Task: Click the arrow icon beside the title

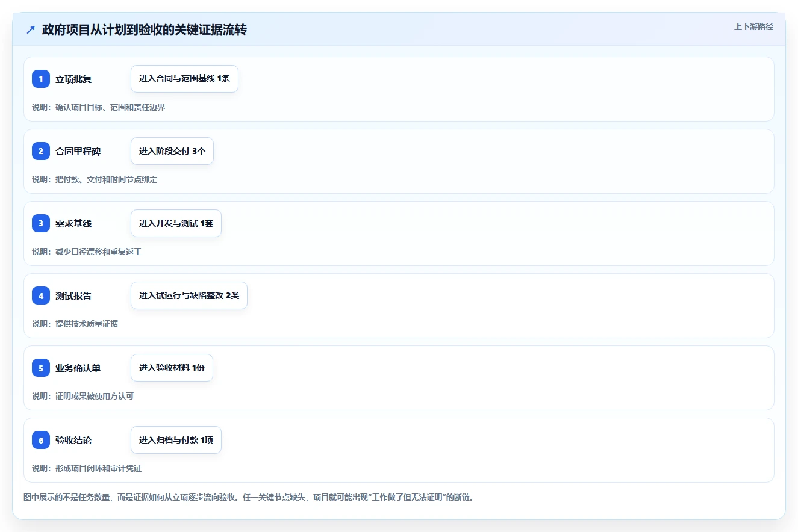Action: [31, 29]
